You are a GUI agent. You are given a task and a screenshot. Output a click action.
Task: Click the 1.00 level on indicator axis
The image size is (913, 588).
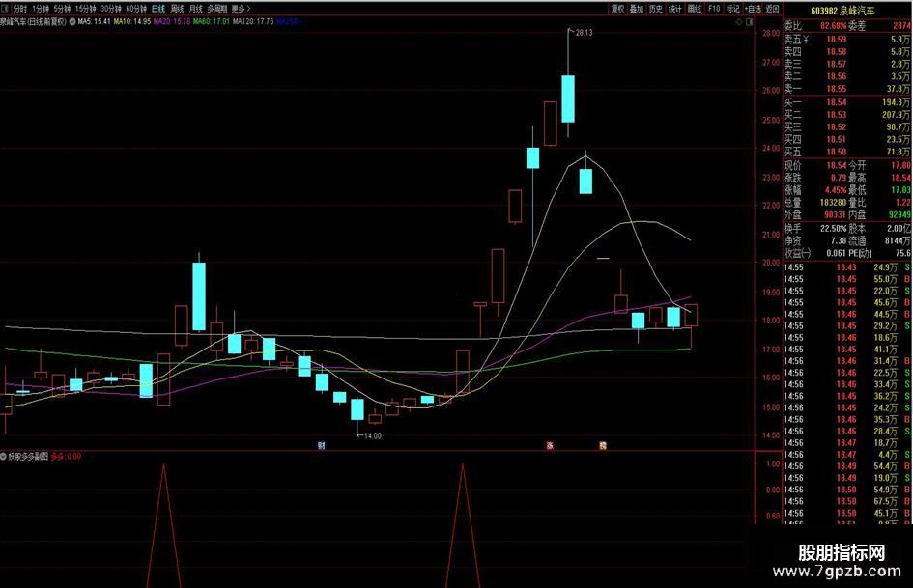(773, 464)
